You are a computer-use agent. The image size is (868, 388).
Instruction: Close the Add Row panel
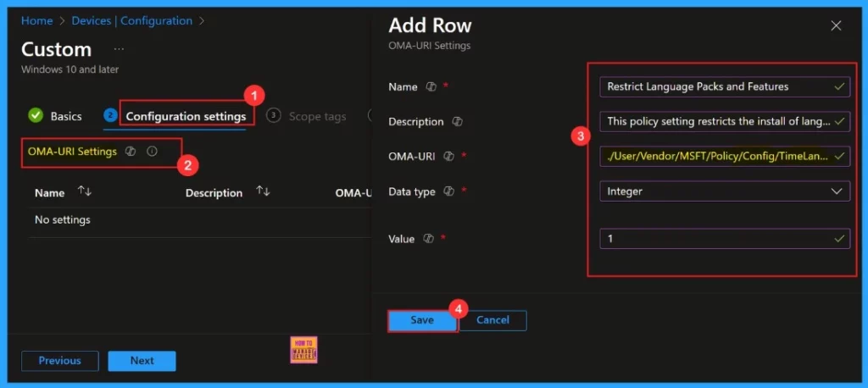pyautogui.click(x=836, y=26)
